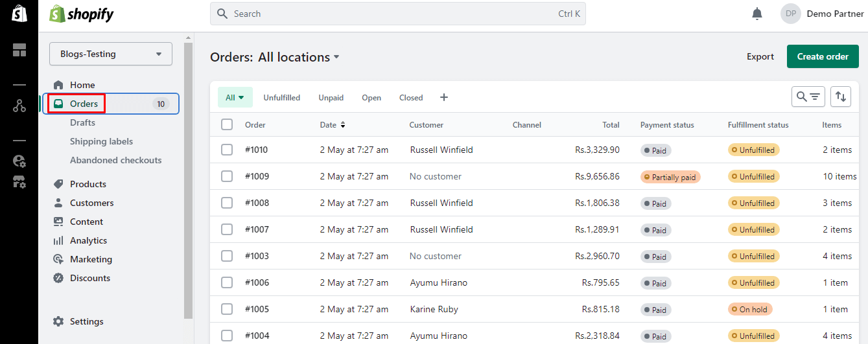This screenshot has height=344, width=868.
Task: Open the sort orders arrows icon
Action: pos(841,97)
